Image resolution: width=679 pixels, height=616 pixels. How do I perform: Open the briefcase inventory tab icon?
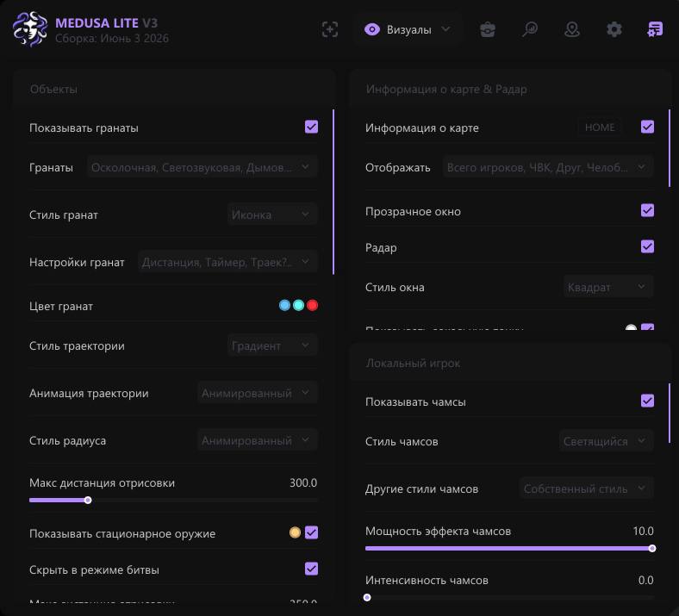click(488, 29)
